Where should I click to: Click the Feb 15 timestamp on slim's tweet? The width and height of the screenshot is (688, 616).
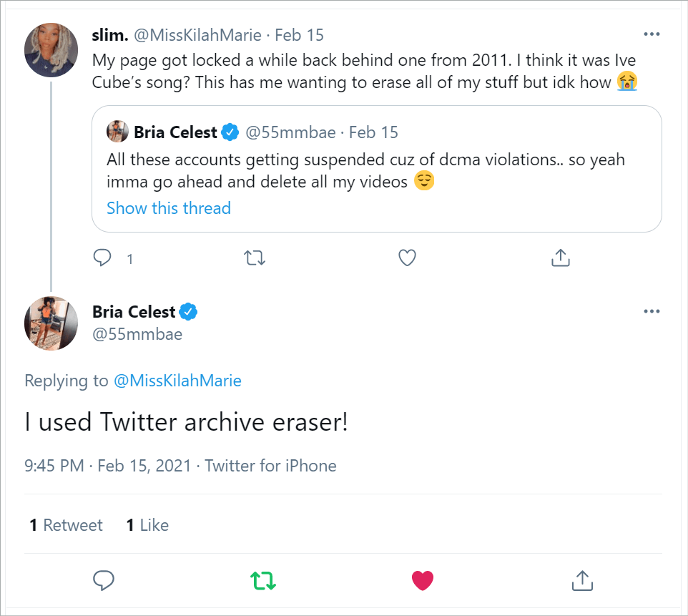(x=298, y=34)
